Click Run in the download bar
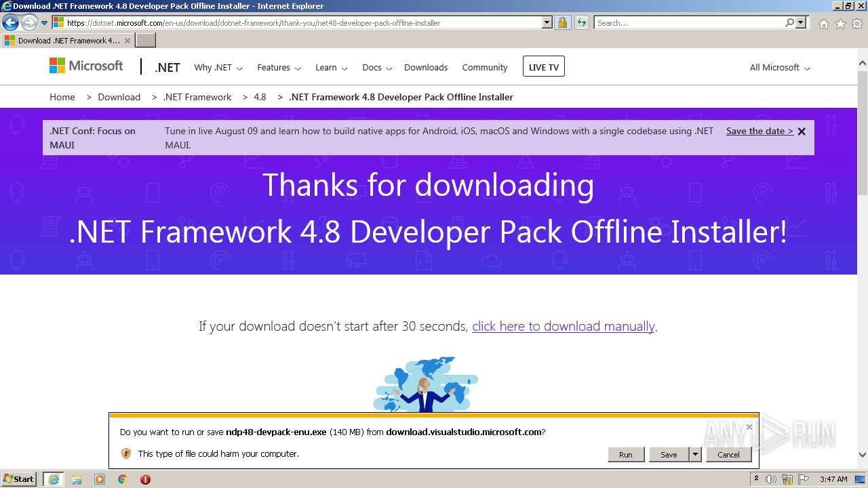The height and width of the screenshot is (488, 868). coord(626,454)
